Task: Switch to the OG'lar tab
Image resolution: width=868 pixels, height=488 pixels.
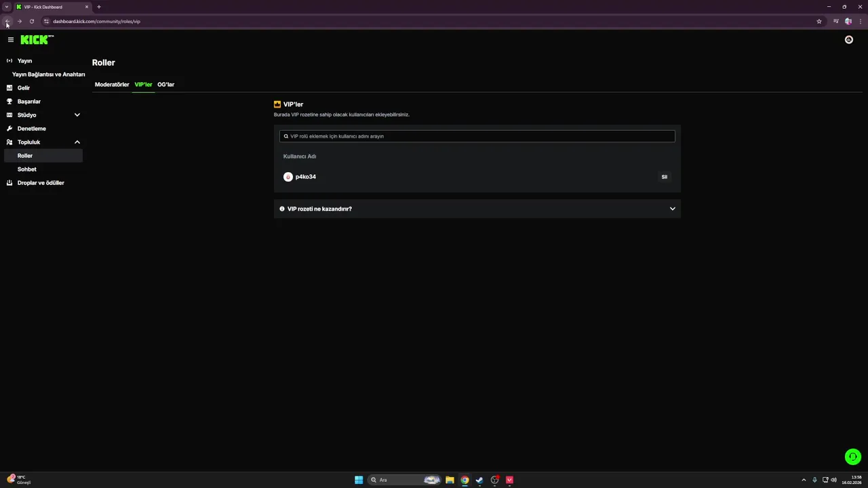Action: click(x=166, y=85)
